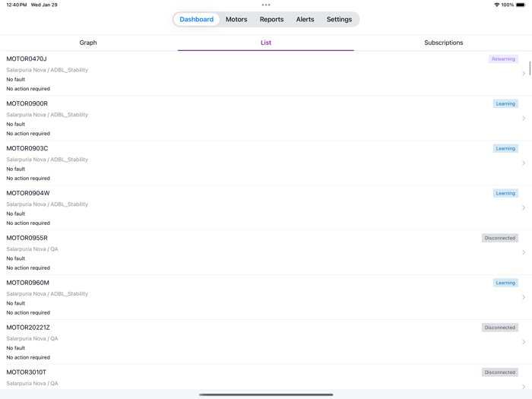Click the vertical scrollbar thumb
Screen dimensions: 532x399
pyautogui.click(x=530, y=68)
